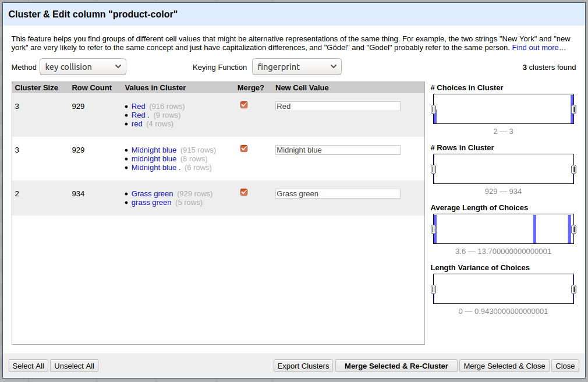Open the Method dropdown

tap(83, 66)
